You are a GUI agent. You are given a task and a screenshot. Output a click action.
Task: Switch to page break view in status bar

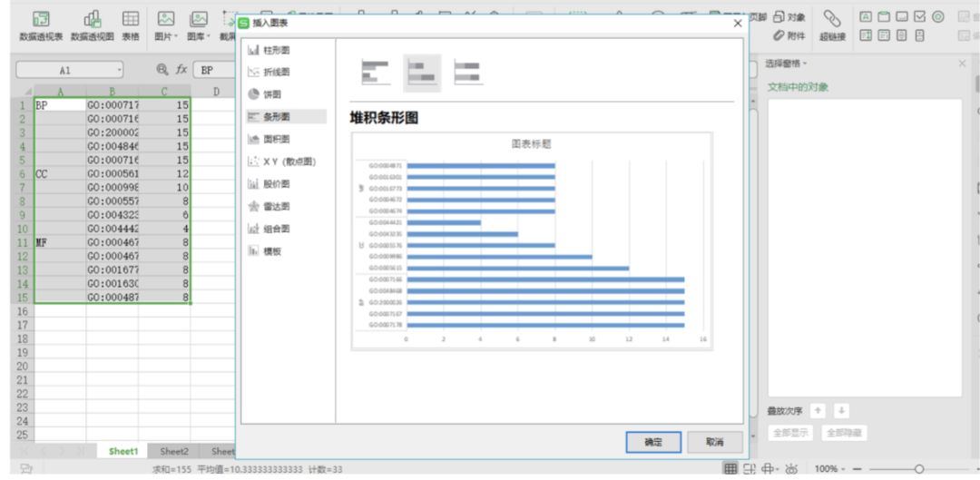click(x=748, y=468)
